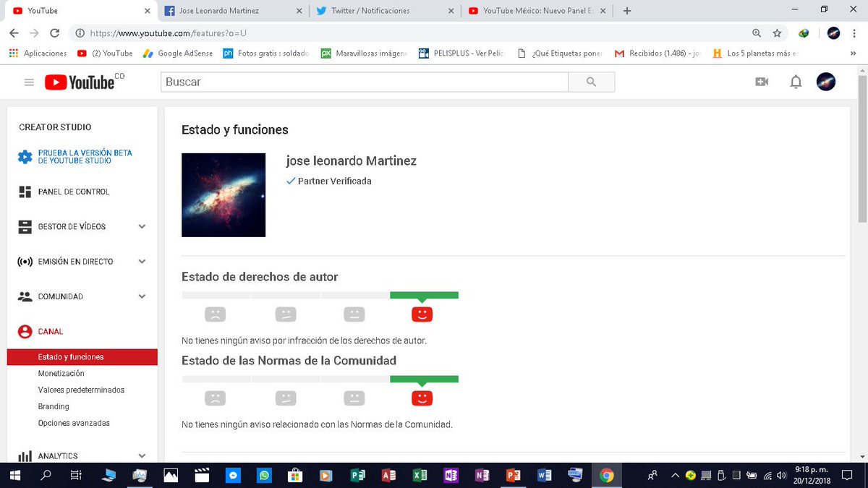Click the zoom magnifier in address bar

(x=757, y=33)
